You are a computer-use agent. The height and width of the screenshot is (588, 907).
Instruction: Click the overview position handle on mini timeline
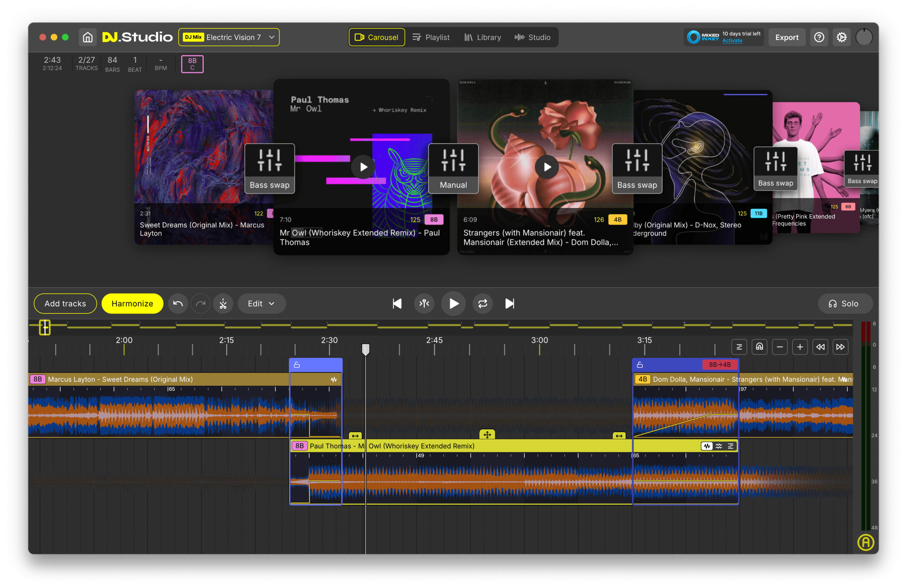click(x=45, y=327)
